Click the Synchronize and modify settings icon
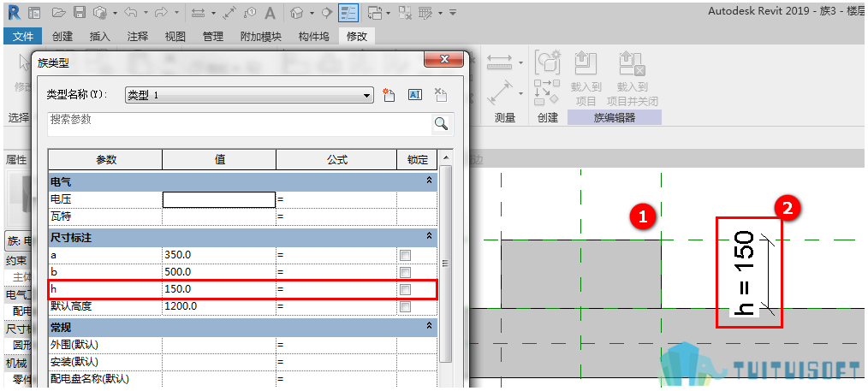Screen dimensions: 868x391 (x=99, y=12)
